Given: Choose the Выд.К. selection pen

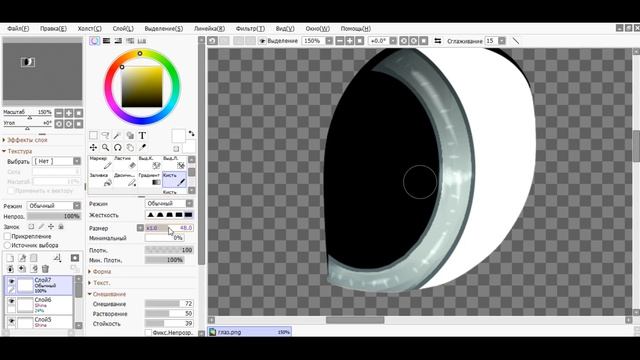Looking at the screenshot, I should tap(149, 162).
